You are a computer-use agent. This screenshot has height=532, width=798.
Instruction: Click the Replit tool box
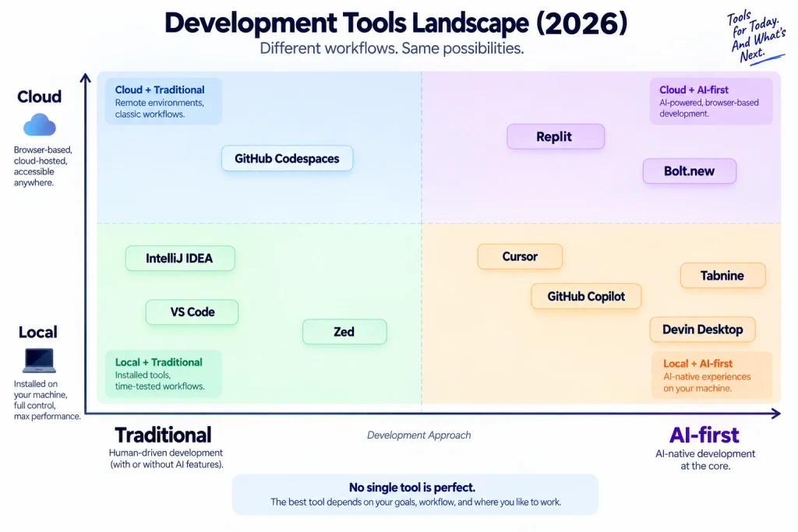[x=556, y=136]
